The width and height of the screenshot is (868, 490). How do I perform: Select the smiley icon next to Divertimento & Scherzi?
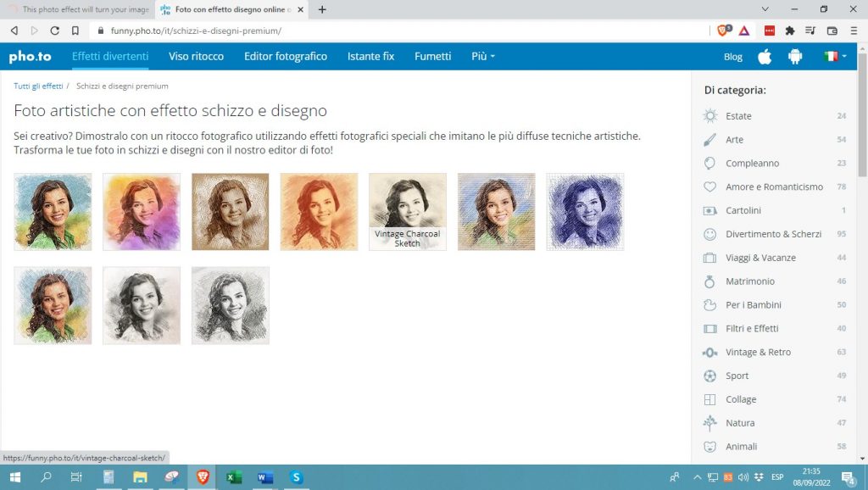point(709,234)
